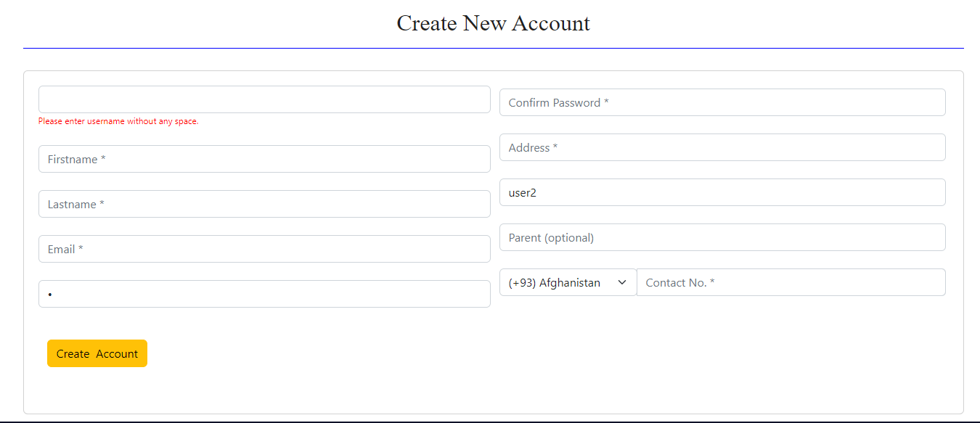Open the country code dropdown
980x423 pixels.
point(567,282)
